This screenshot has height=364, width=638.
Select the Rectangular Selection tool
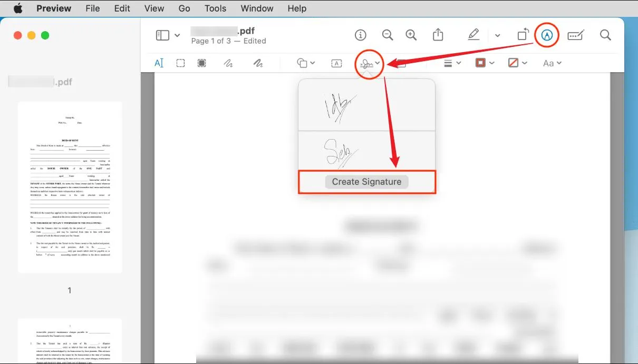point(180,63)
